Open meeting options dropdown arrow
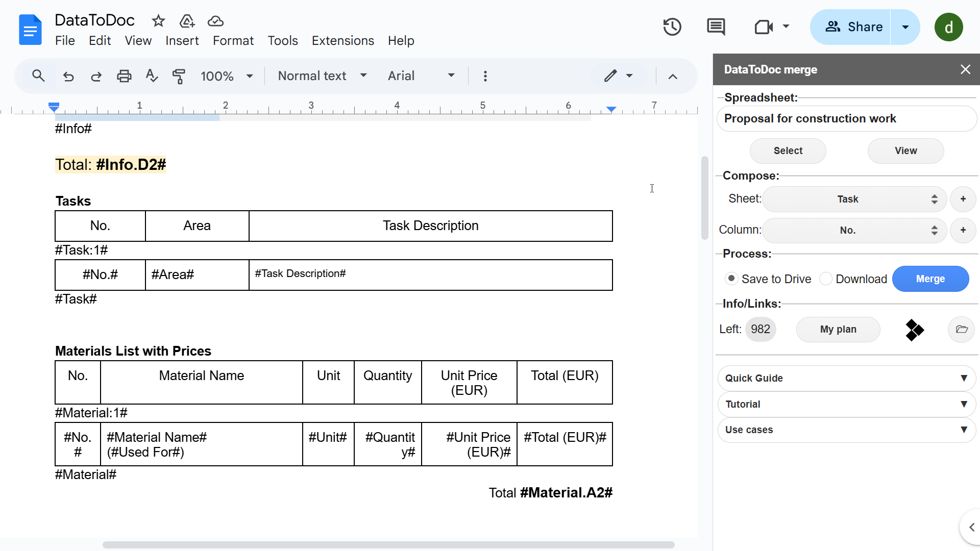 pos(786,27)
